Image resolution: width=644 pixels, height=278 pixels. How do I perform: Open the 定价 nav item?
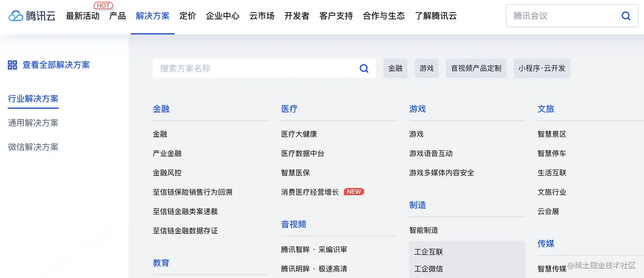click(x=187, y=16)
